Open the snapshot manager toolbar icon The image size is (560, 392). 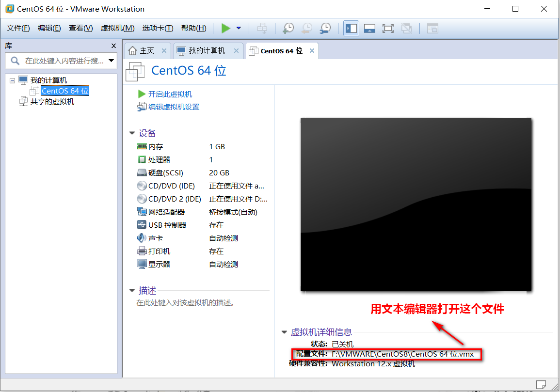(x=325, y=28)
